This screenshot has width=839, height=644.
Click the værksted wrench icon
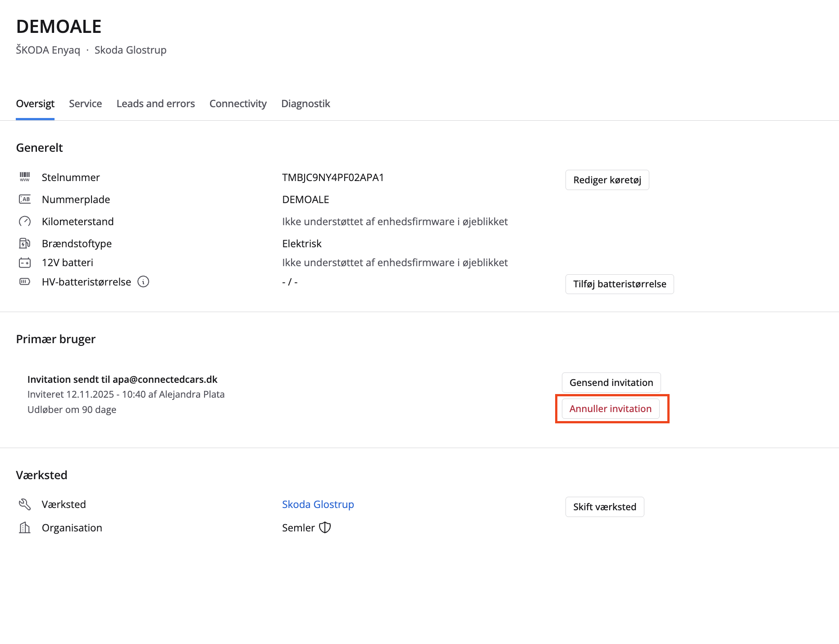coord(25,504)
